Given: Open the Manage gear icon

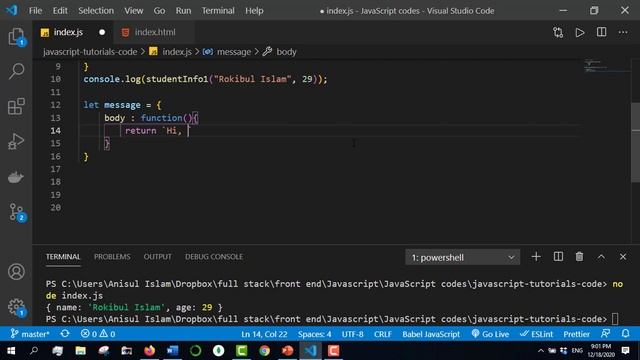Looking at the screenshot, I should [16, 307].
